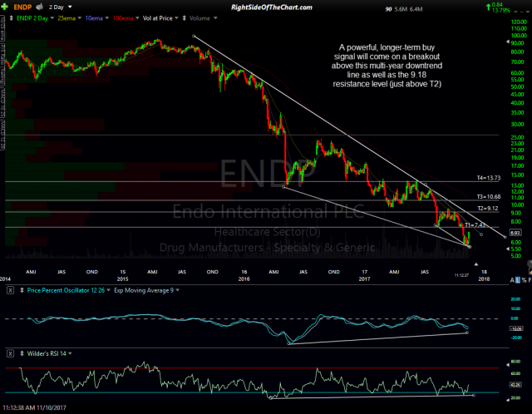Click the T3=10.68 target label
This screenshot has width=532, height=414.
click(x=489, y=197)
